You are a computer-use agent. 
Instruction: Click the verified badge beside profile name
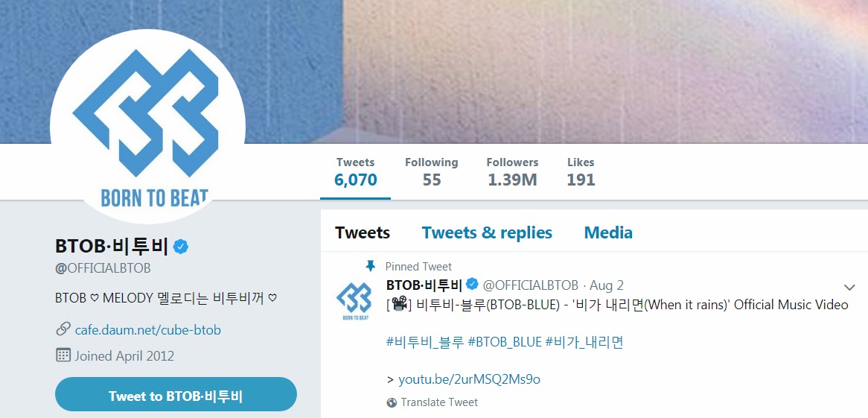[180, 247]
